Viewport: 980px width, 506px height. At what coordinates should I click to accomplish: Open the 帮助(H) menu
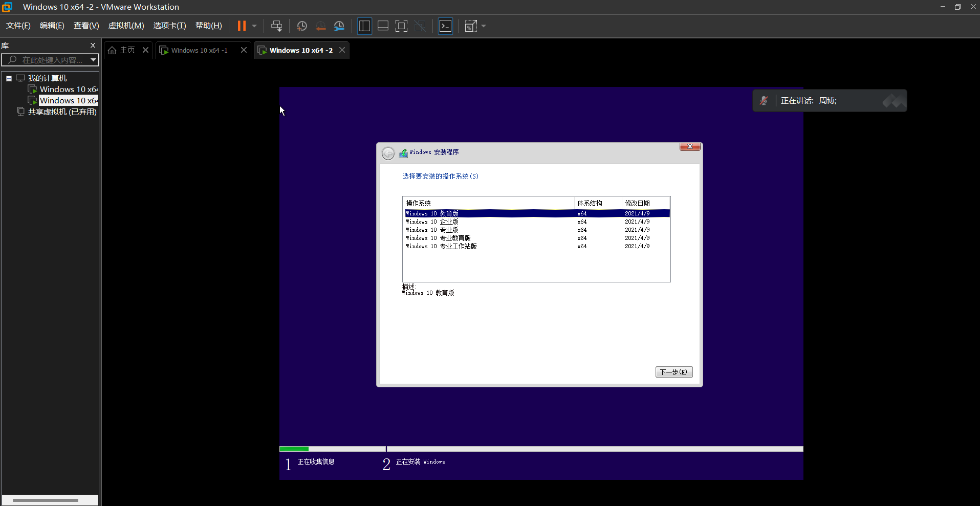[x=209, y=26]
